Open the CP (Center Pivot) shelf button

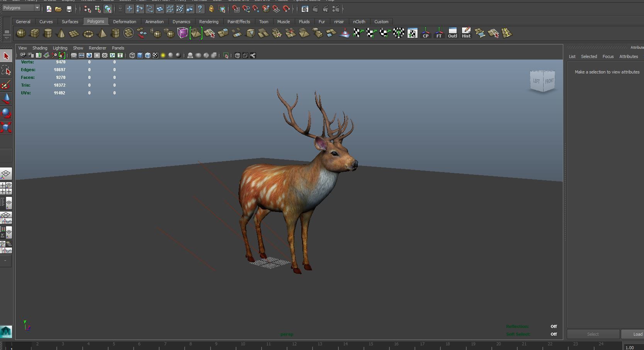425,33
